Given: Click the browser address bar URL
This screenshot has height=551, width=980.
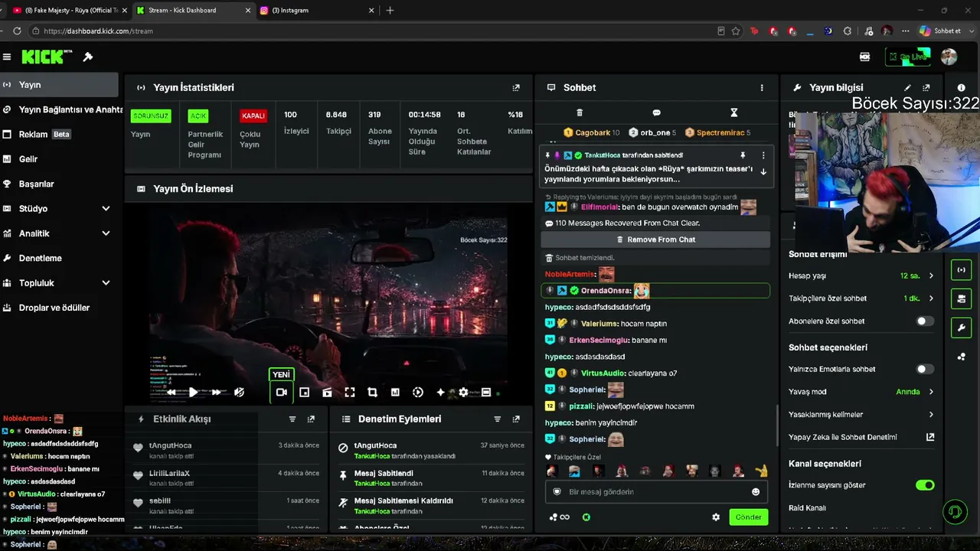Looking at the screenshot, I should tap(99, 31).
